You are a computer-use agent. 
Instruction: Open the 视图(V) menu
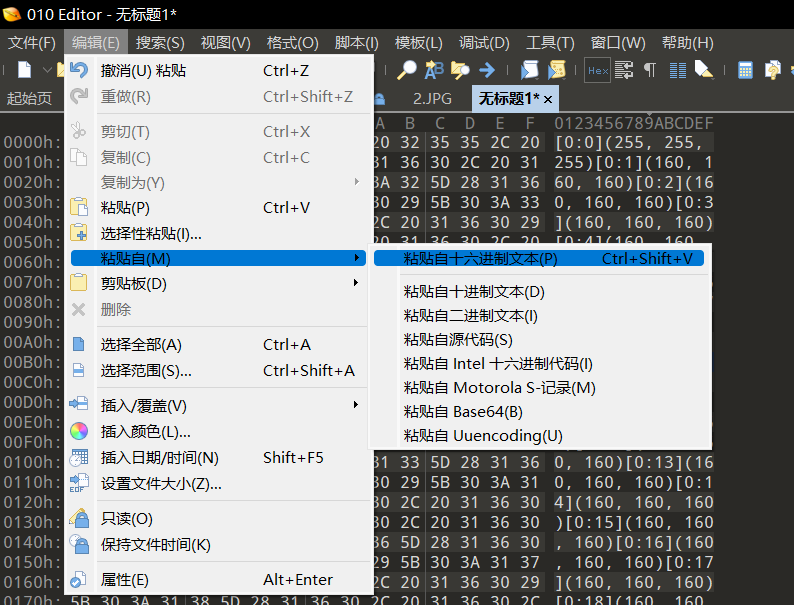coord(225,43)
